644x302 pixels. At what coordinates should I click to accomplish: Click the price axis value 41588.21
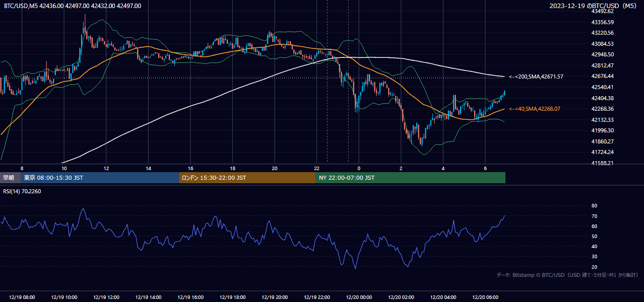coord(602,163)
